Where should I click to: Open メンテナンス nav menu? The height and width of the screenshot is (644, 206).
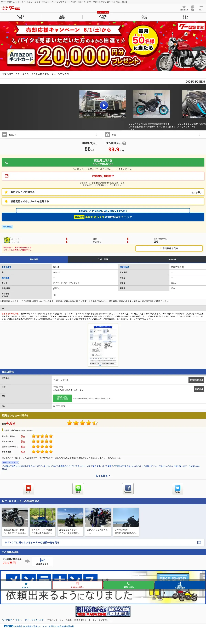point(144,17)
